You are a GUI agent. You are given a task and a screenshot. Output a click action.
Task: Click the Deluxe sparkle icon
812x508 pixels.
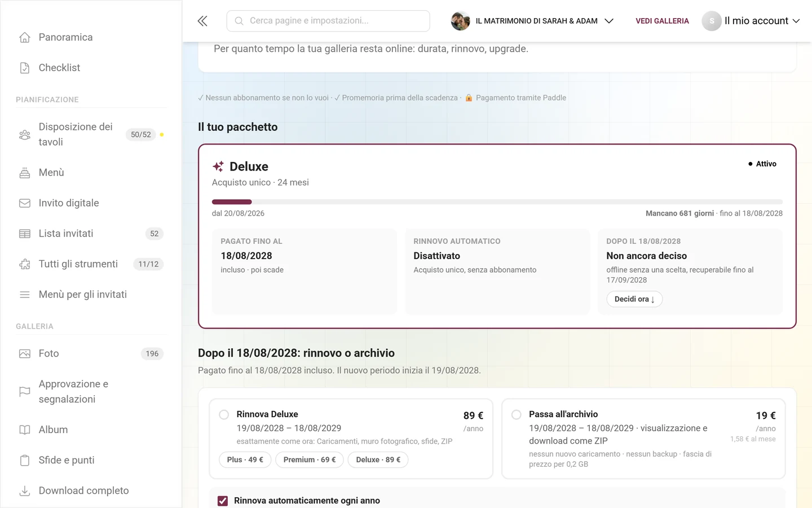(x=218, y=167)
